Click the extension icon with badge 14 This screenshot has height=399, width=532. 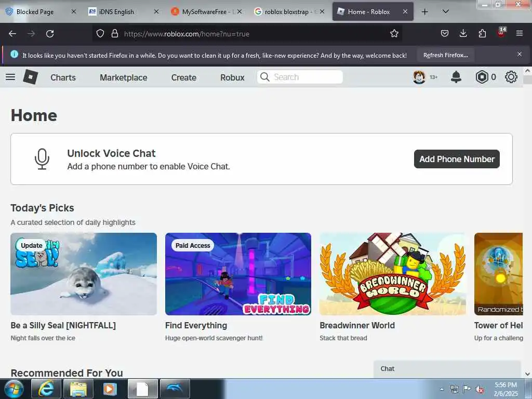501,33
